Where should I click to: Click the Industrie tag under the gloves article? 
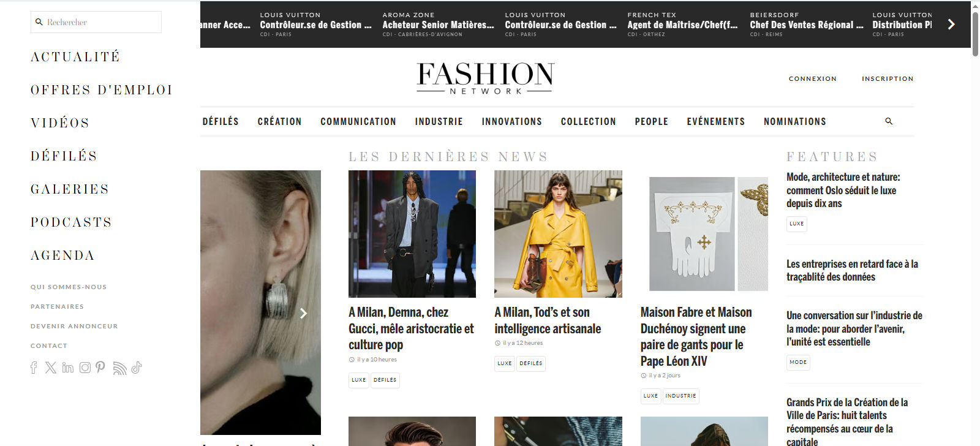tap(680, 396)
